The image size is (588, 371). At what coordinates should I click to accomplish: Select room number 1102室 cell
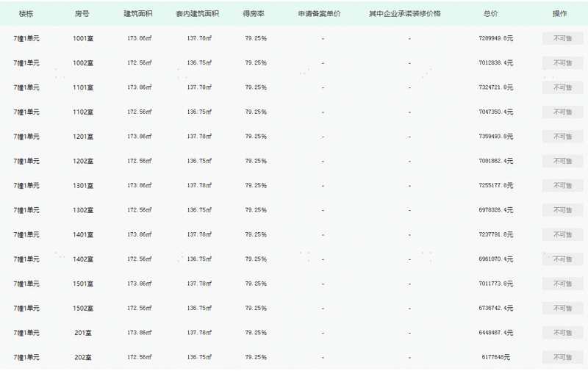tap(83, 112)
